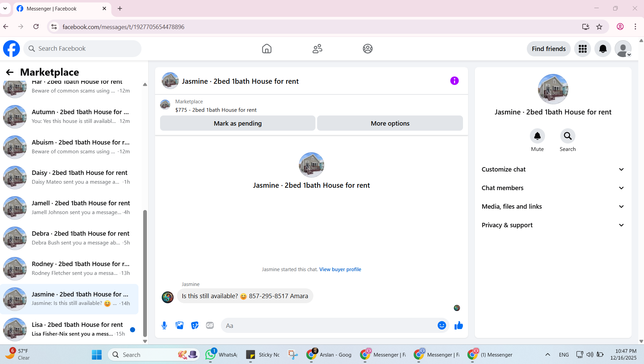
Task: Open the Facebook menu grid icon
Action: coord(583,49)
